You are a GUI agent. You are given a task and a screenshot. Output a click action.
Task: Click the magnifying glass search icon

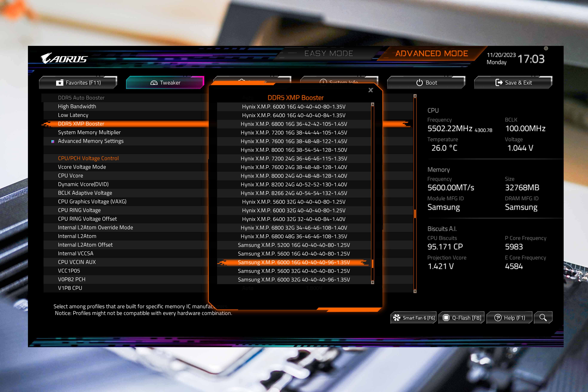tap(543, 317)
